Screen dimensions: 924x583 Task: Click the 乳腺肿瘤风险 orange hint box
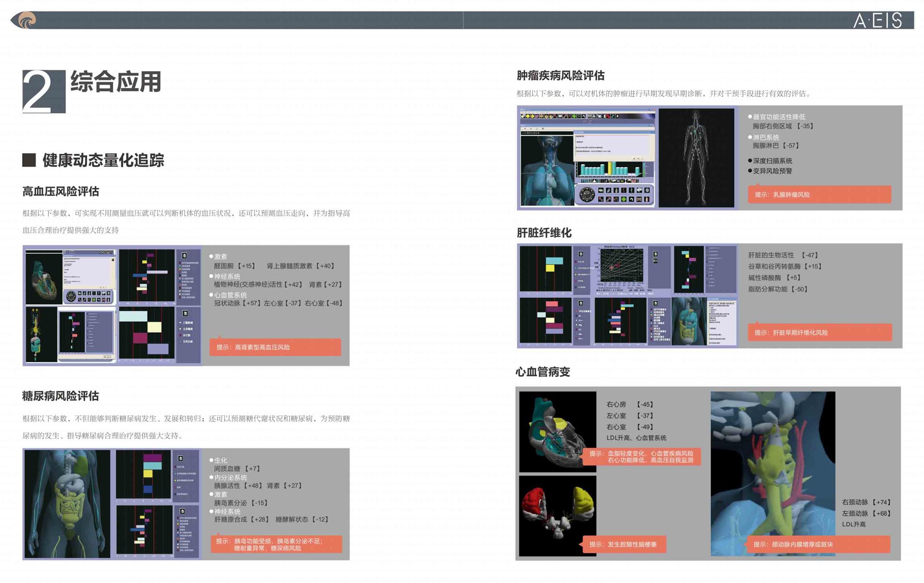pos(819,194)
